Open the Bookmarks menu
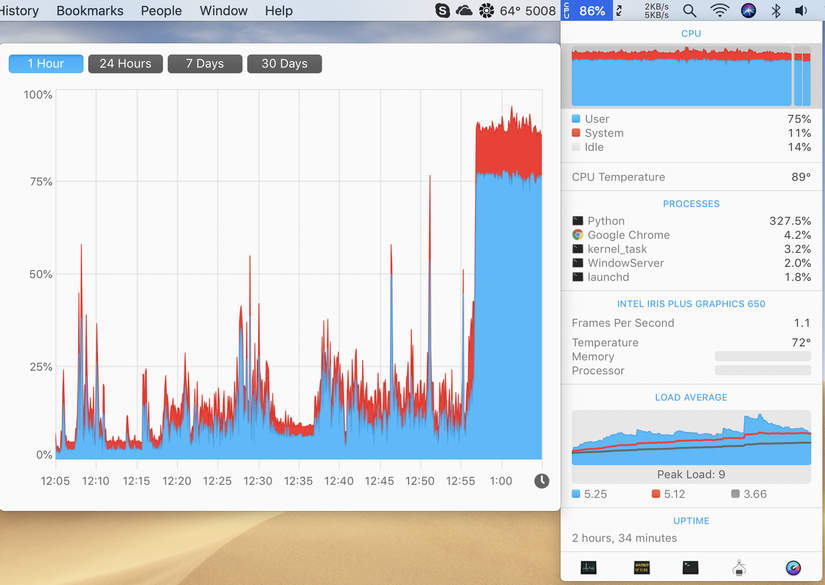The width and height of the screenshot is (825, 585). 90,11
